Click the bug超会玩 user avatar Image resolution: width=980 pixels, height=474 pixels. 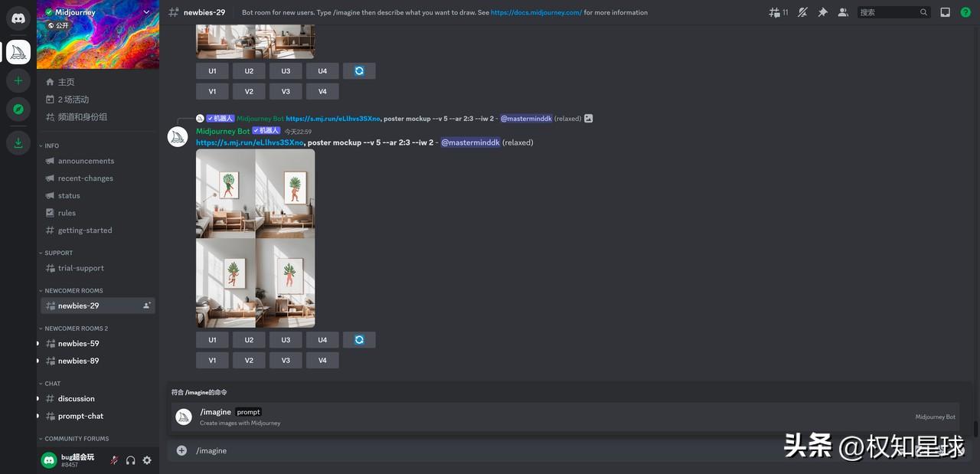(x=49, y=460)
